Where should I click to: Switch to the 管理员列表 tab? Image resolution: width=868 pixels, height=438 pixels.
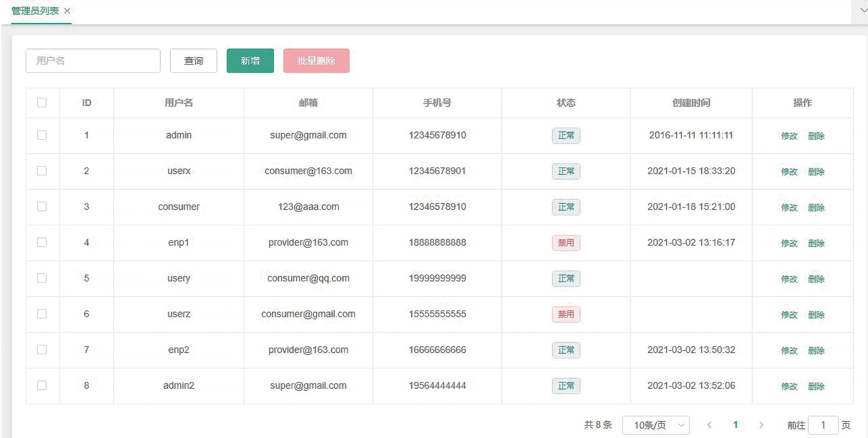[35, 11]
